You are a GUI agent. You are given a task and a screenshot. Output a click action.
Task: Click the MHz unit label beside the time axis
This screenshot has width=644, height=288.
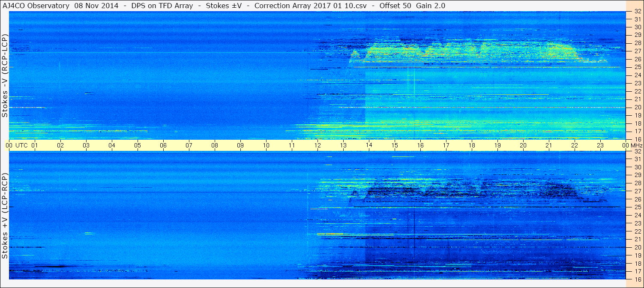[636, 145]
